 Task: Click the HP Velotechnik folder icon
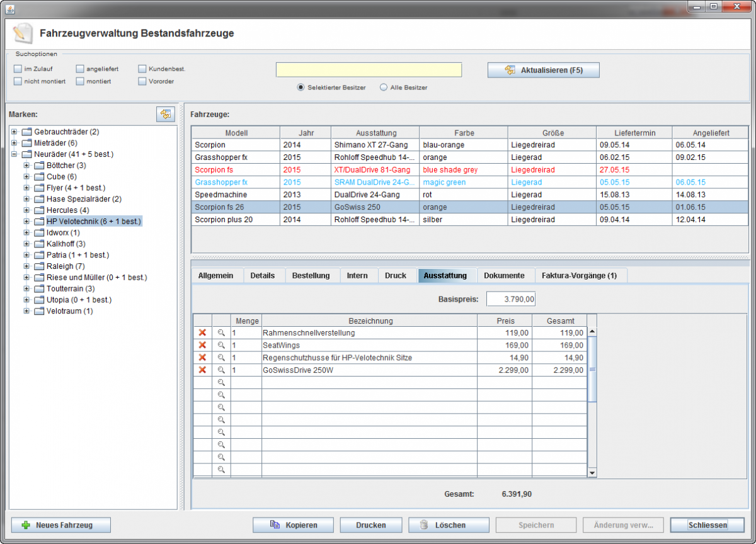click(39, 222)
